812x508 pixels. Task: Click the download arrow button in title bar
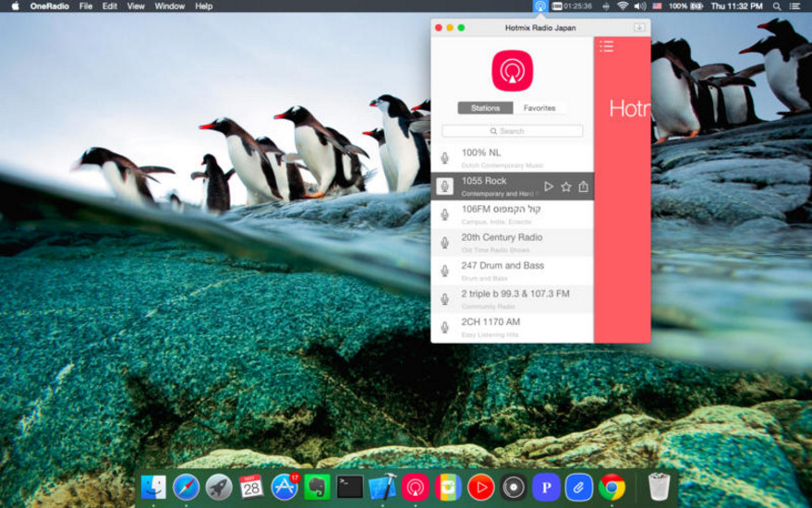point(639,28)
